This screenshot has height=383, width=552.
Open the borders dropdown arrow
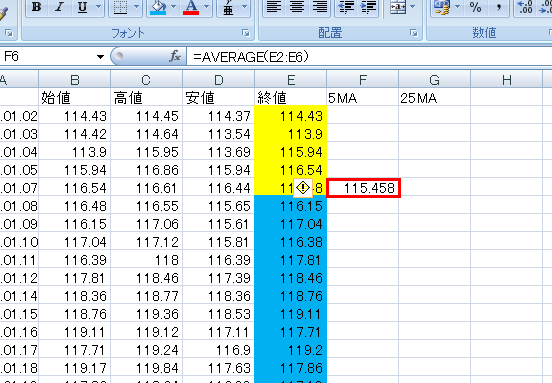[x=137, y=7]
